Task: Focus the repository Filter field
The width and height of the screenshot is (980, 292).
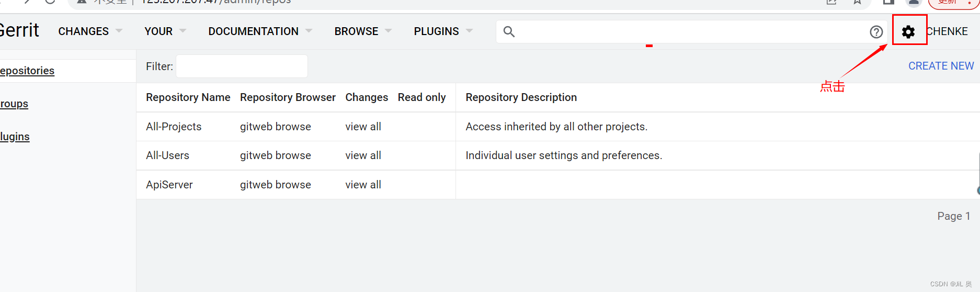Action: point(242,66)
